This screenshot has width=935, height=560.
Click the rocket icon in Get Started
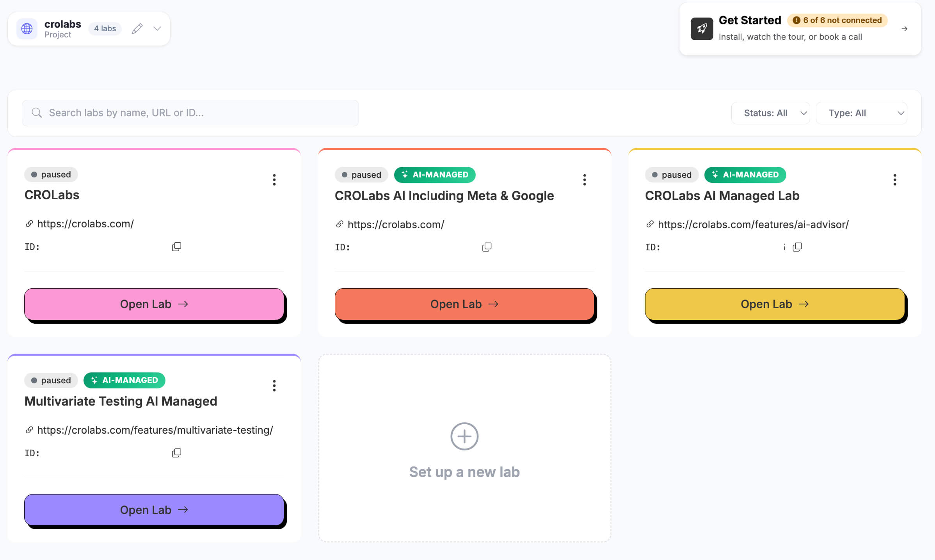pos(702,29)
